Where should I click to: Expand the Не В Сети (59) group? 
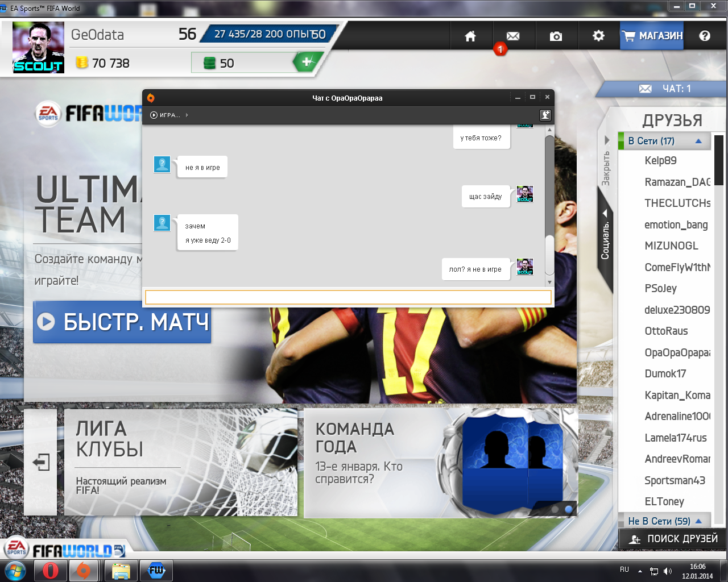click(x=664, y=521)
